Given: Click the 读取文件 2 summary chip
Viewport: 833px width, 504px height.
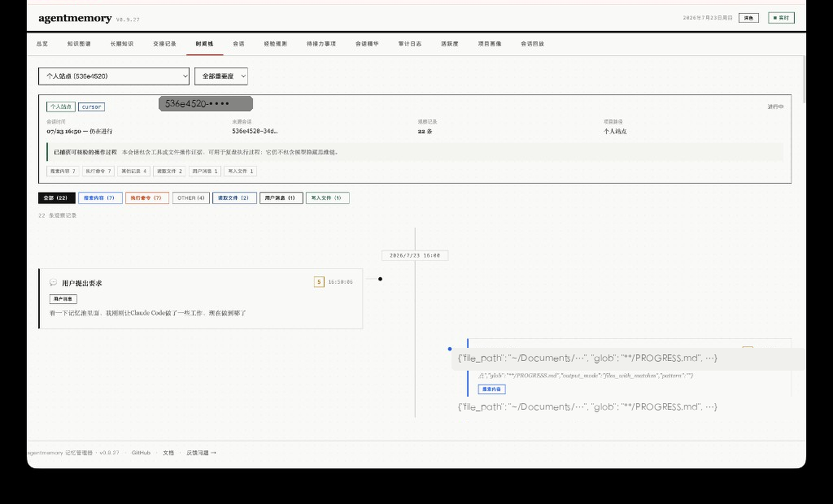Looking at the screenshot, I should [x=169, y=171].
